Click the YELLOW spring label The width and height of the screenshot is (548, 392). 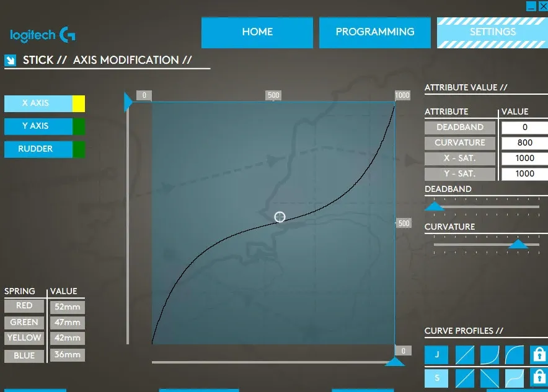(x=24, y=338)
